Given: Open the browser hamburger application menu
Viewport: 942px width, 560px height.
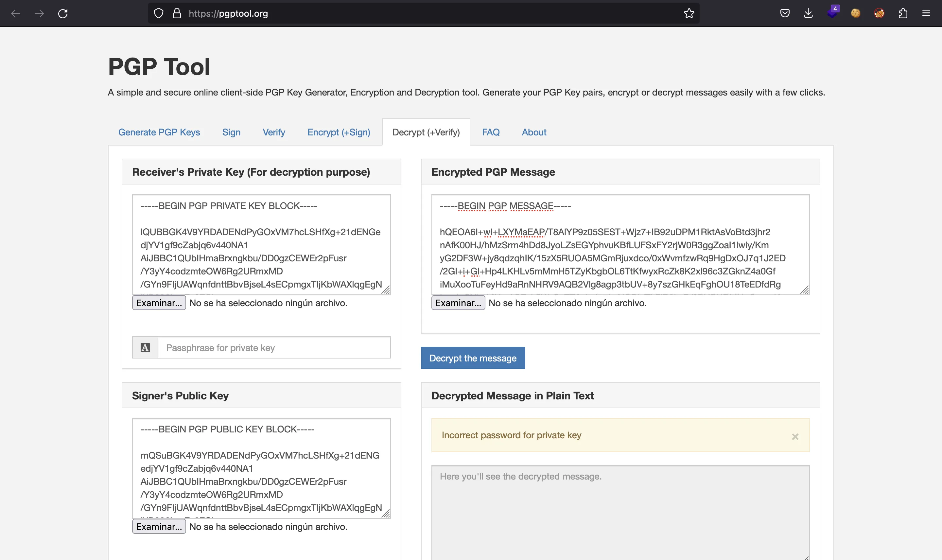Looking at the screenshot, I should coord(926,14).
